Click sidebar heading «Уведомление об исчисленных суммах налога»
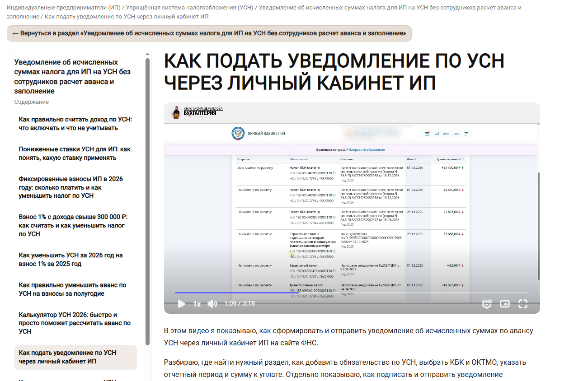588x381 pixels. pos(72,77)
